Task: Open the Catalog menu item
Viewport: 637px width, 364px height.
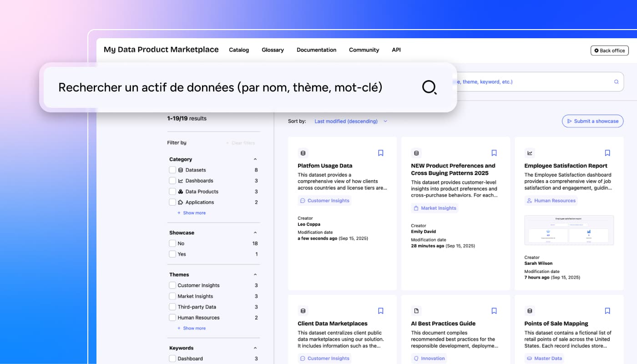Action: pos(239,50)
